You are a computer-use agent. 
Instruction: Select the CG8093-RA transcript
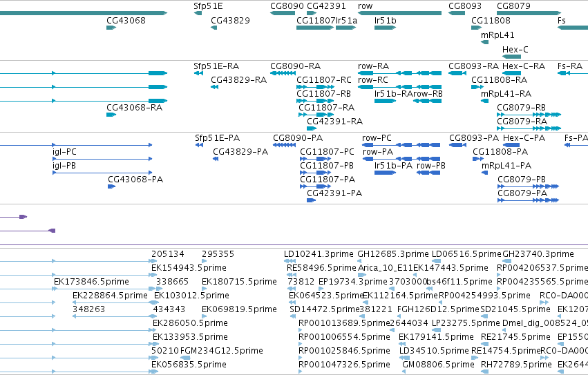pyautogui.click(x=473, y=66)
